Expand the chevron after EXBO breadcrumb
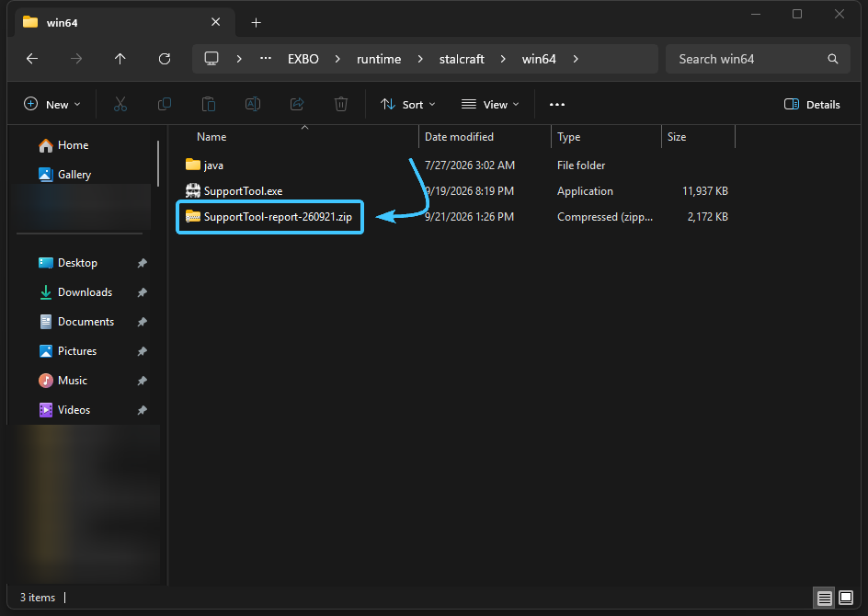868x616 pixels. [x=337, y=59]
